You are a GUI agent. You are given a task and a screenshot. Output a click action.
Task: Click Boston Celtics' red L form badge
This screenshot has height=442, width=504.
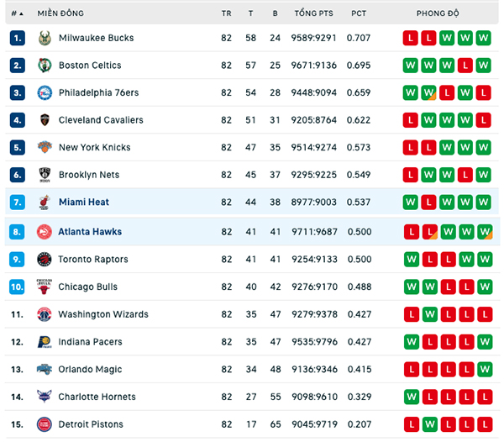465,66
